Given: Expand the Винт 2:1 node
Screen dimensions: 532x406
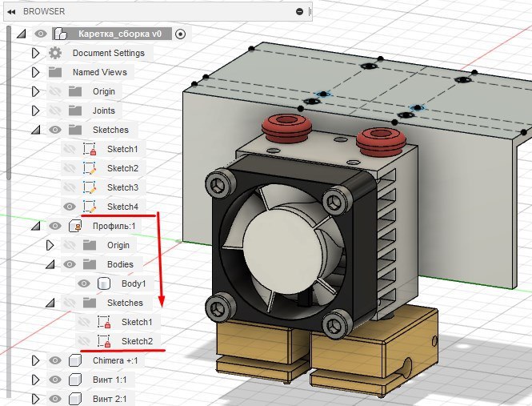Looking at the screenshot, I should (36, 399).
